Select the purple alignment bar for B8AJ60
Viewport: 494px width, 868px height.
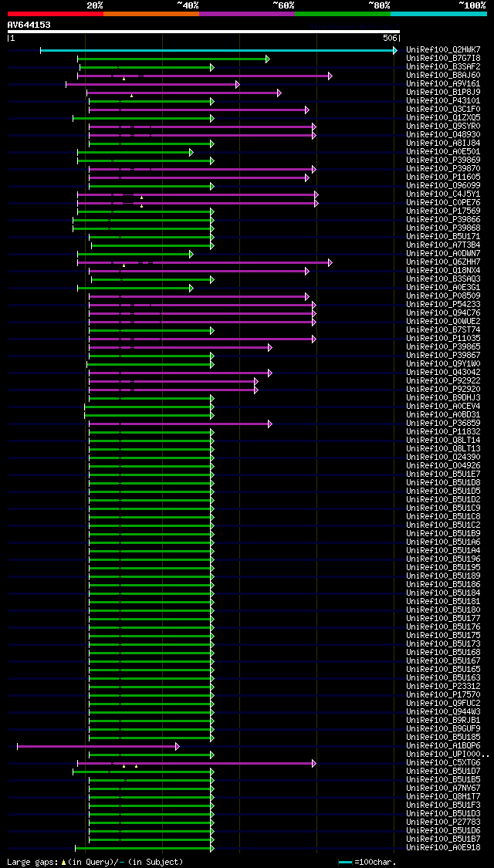204,76
